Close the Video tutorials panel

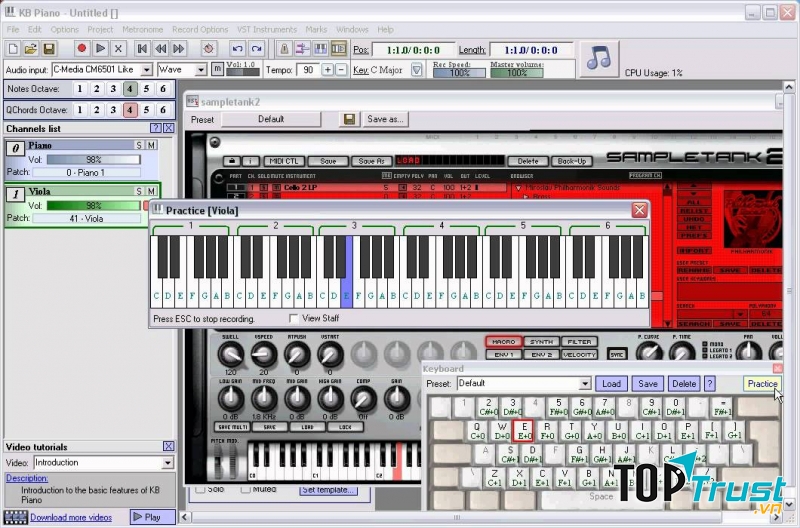168,446
